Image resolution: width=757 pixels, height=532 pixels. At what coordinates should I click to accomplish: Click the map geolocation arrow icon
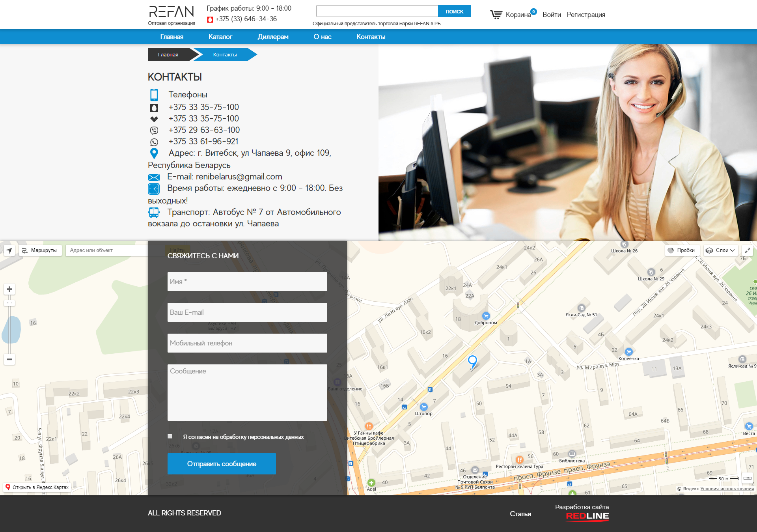(9, 250)
